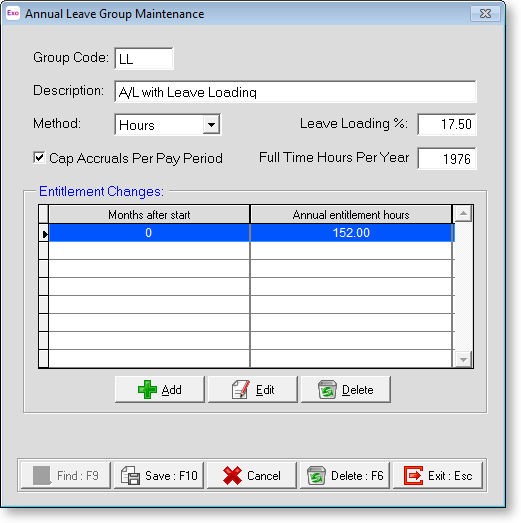Click the entitlement list scroll down arrow
The height and width of the screenshot is (523, 521).
point(463,359)
